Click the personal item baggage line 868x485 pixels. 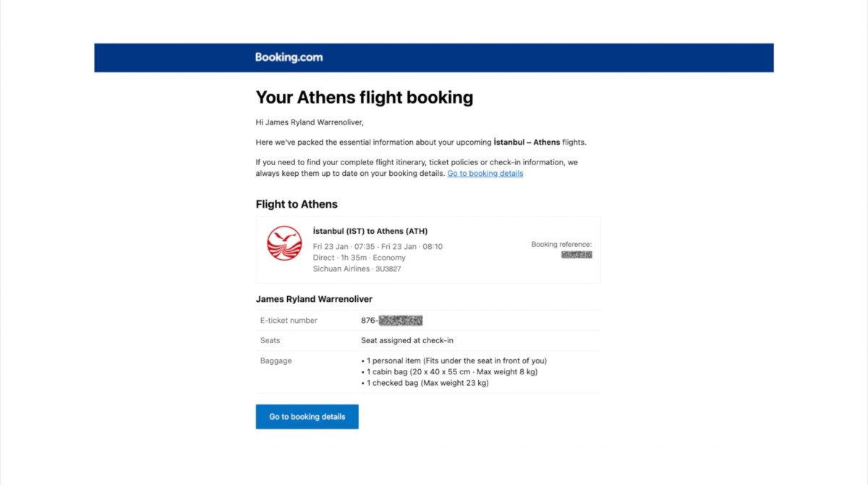click(x=454, y=360)
